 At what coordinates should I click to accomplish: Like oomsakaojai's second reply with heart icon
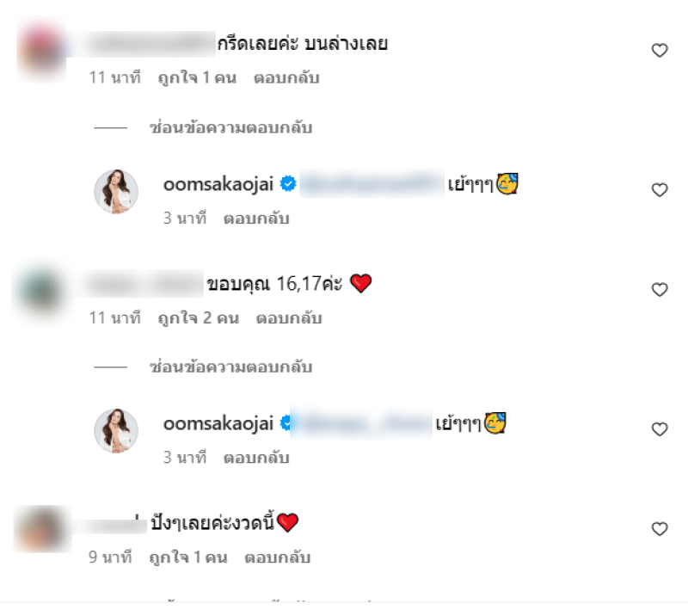pos(659,429)
